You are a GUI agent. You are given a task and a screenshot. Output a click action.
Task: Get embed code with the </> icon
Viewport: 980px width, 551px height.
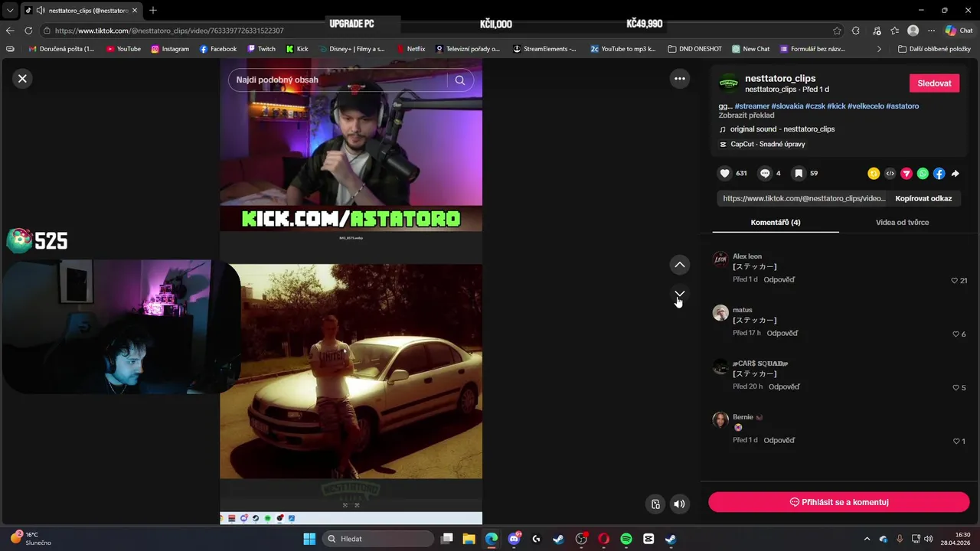point(890,174)
